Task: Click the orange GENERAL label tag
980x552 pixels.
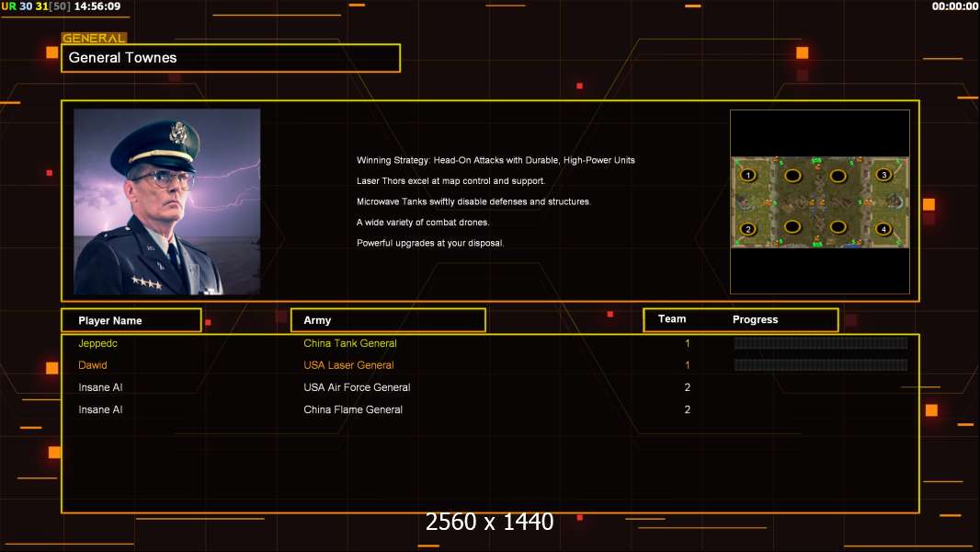Action: 94,38
